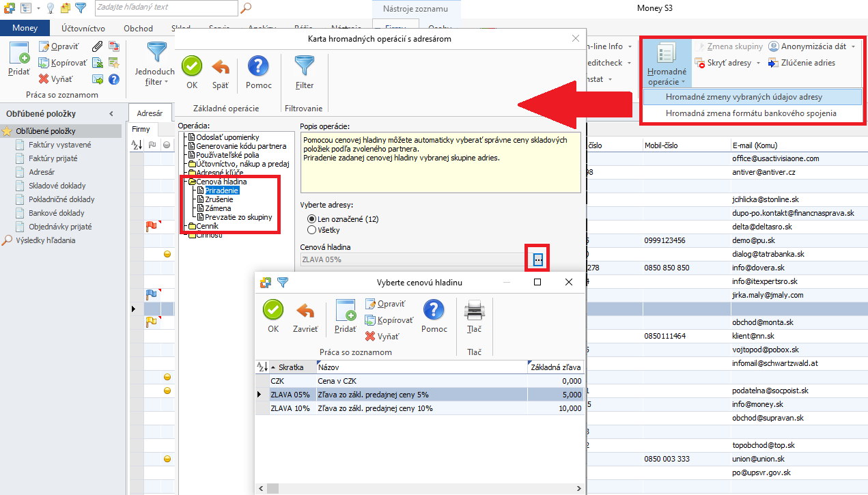
Task: Select the Všetky radio button
Action: click(x=312, y=230)
